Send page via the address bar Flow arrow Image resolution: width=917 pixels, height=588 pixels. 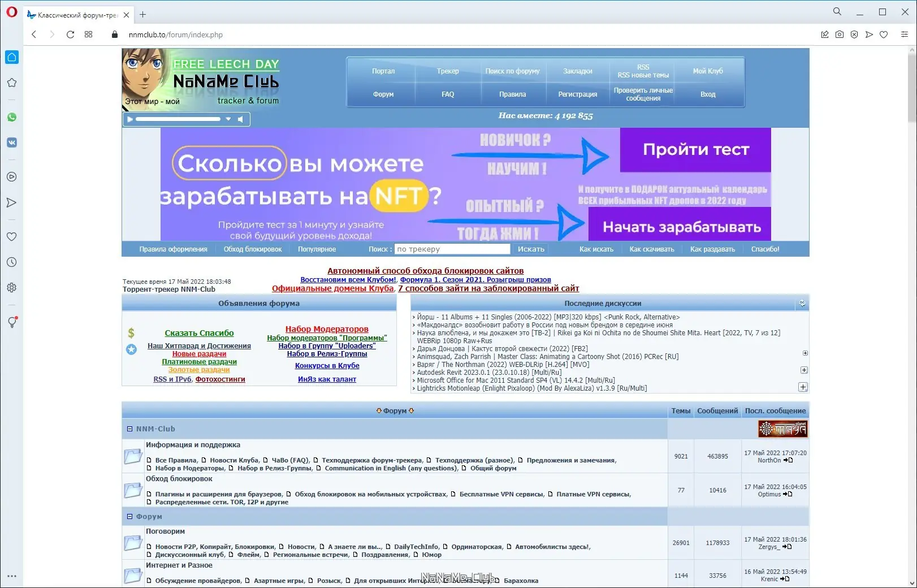coord(869,34)
